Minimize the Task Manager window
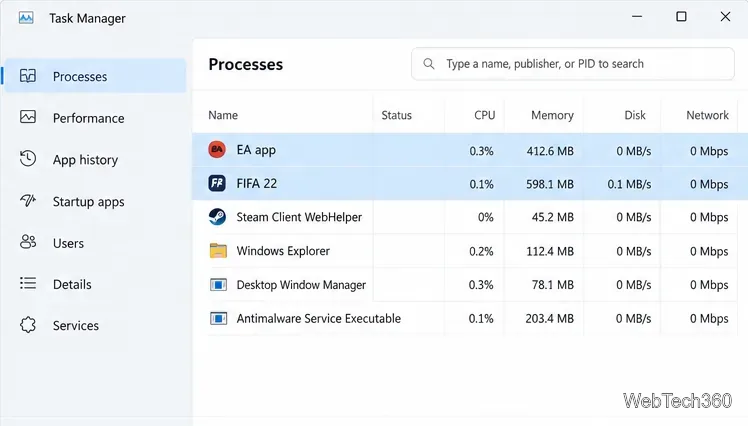The width and height of the screenshot is (748, 426). [637, 17]
